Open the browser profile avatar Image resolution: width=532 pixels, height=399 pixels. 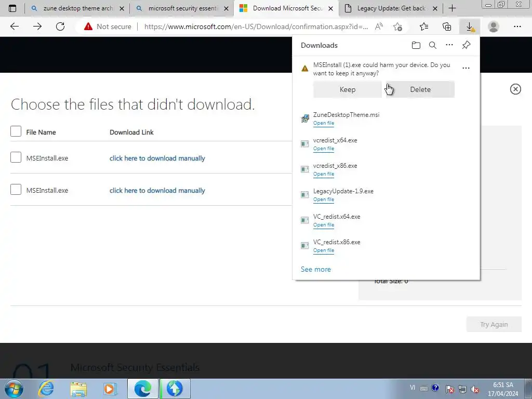pos(494,26)
